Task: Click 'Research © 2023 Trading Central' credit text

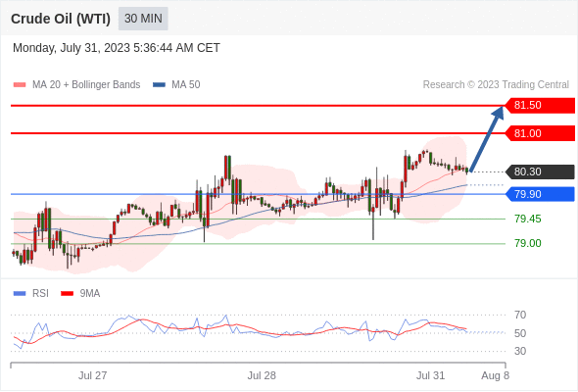Action: point(496,85)
